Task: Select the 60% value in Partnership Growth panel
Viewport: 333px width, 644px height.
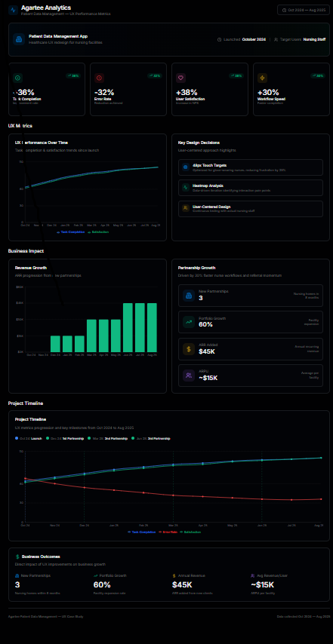Action: click(205, 324)
